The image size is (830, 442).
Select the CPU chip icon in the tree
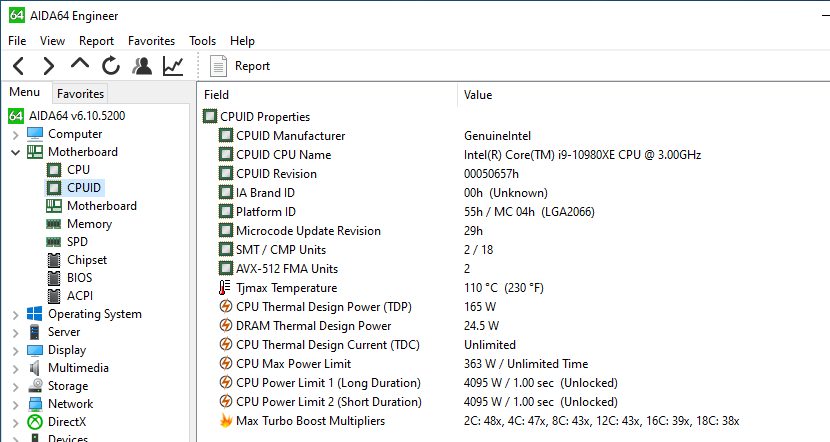(54, 170)
